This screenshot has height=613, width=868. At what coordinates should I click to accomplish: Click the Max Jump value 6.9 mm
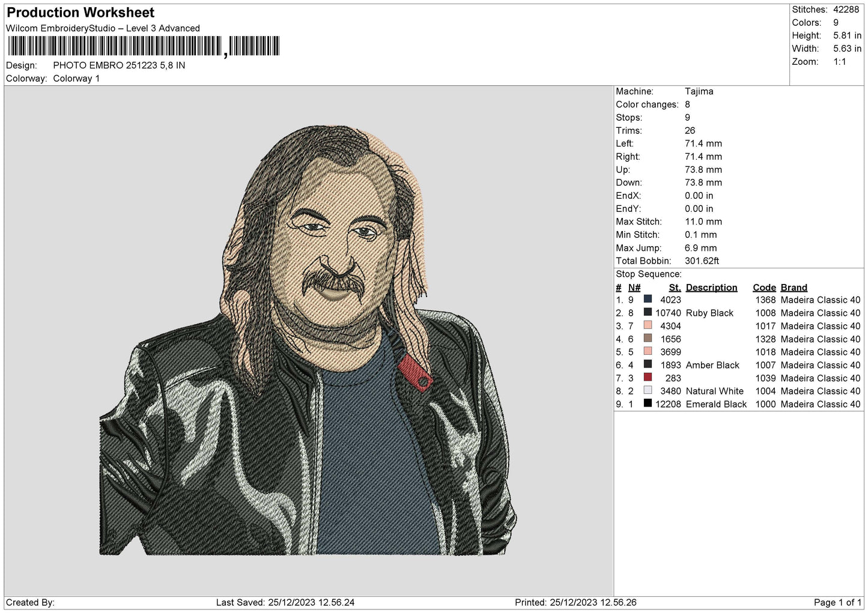[701, 248]
